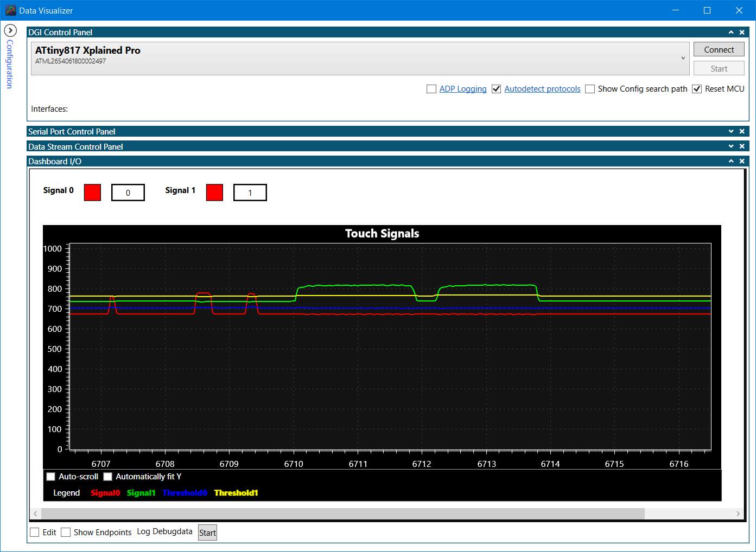Open the ADP Logging link

[463, 89]
